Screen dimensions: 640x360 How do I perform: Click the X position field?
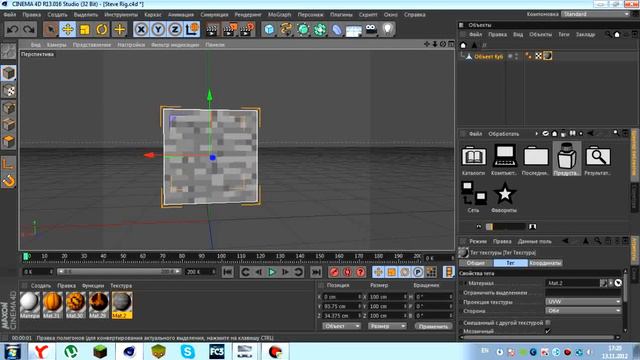click(342, 297)
